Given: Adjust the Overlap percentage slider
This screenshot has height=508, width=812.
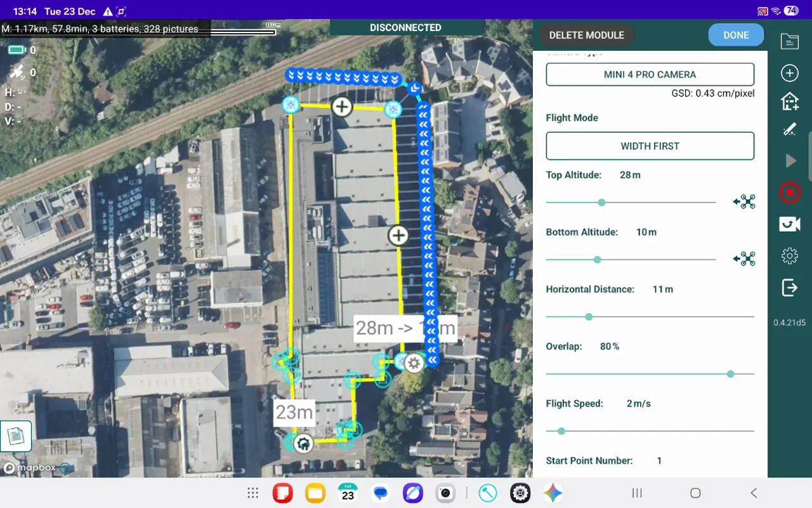Looking at the screenshot, I should [730, 374].
